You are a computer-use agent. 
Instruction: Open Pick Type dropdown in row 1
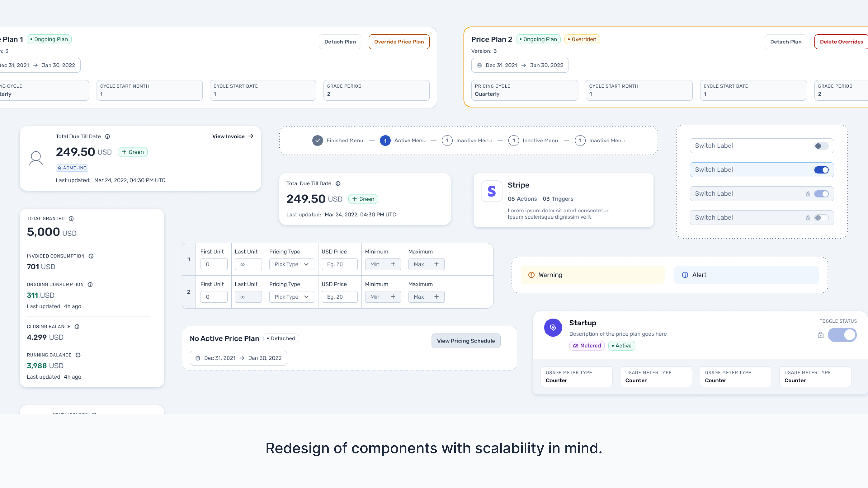(x=291, y=264)
